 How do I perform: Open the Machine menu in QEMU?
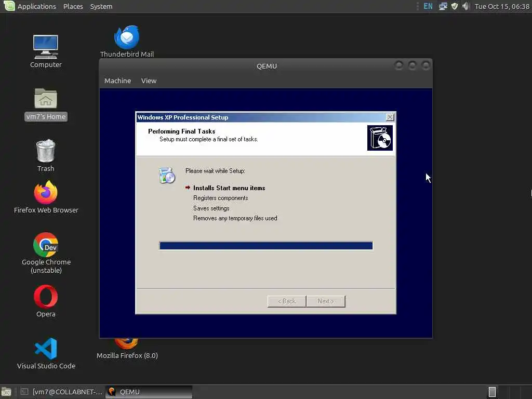click(x=117, y=81)
